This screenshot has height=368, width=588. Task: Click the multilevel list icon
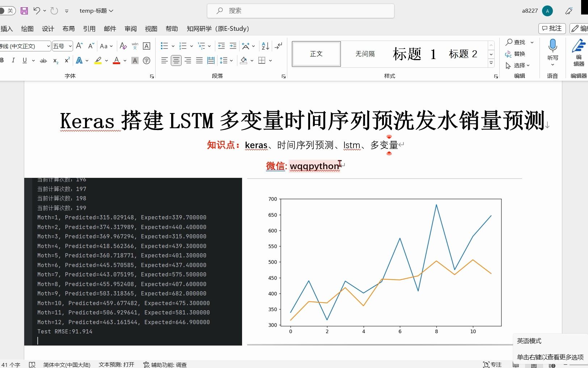(x=202, y=46)
